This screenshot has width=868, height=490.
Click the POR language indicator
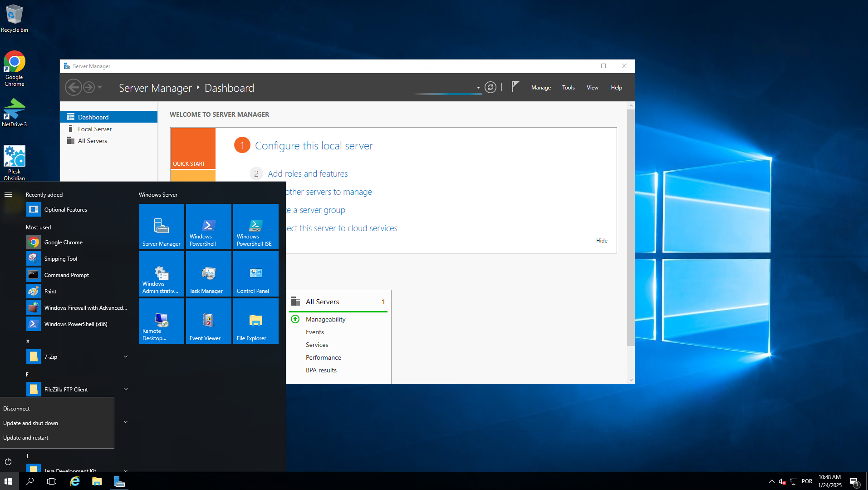coord(807,481)
